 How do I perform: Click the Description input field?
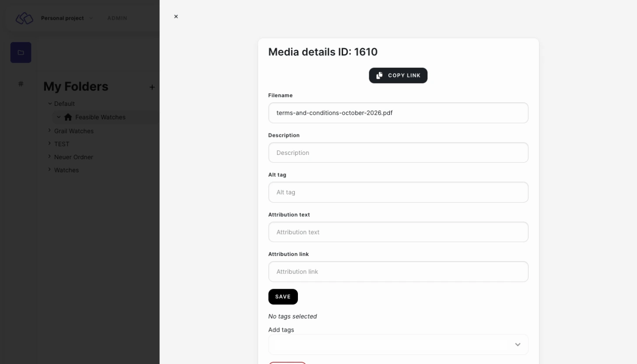coord(398,153)
